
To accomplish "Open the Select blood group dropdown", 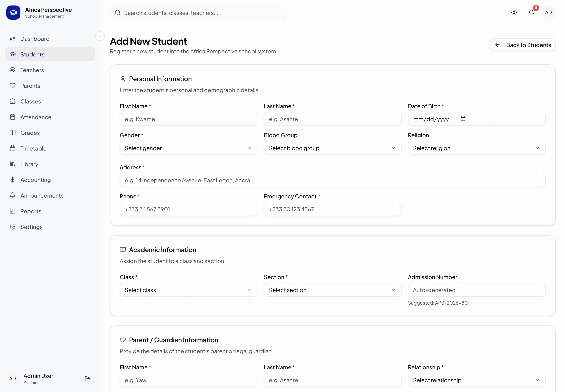I will pyautogui.click(x=332, y=148).
